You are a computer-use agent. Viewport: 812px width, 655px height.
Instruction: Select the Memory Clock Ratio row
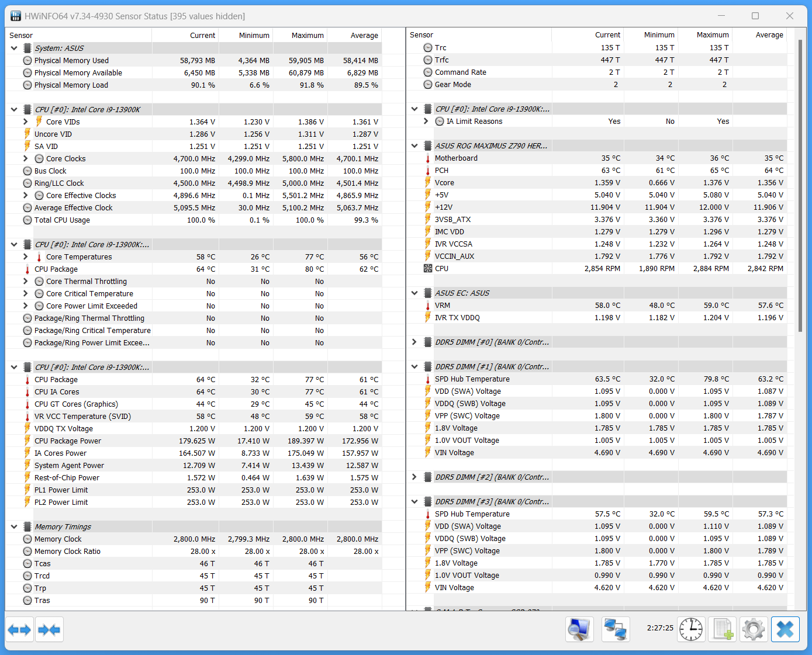(194, 552)
